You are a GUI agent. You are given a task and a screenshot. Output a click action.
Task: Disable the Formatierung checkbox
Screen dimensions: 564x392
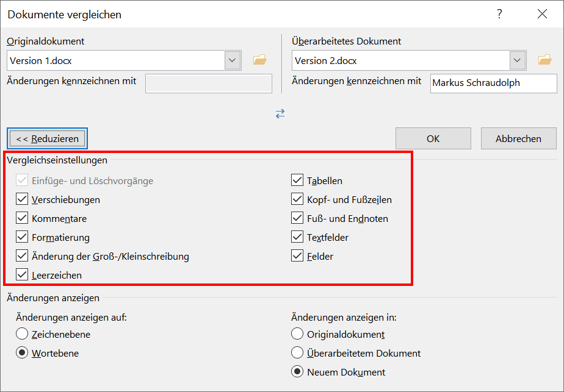(22, 237)
